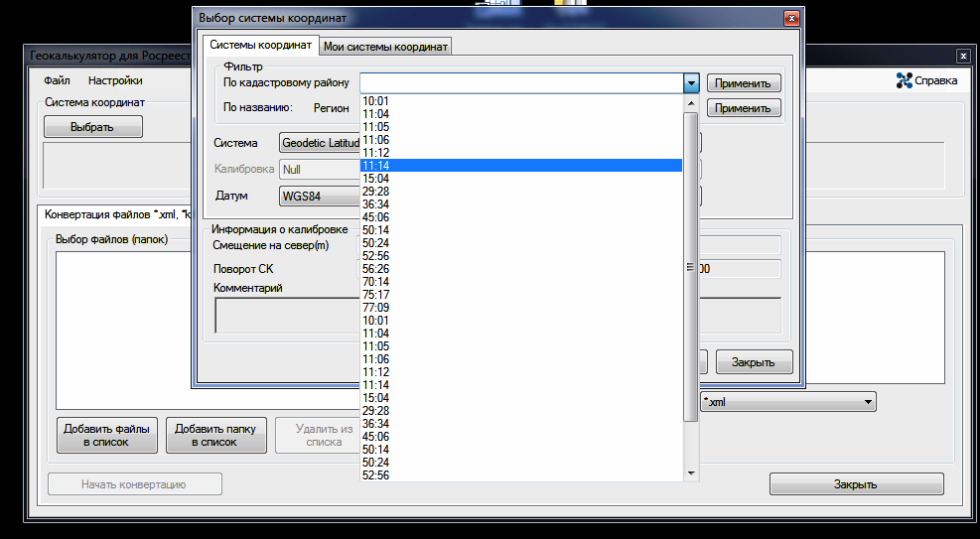Close the Геокалькулятор main window
Image resolution: width=980 pixels, height=539 pixels.
[962, 57]
